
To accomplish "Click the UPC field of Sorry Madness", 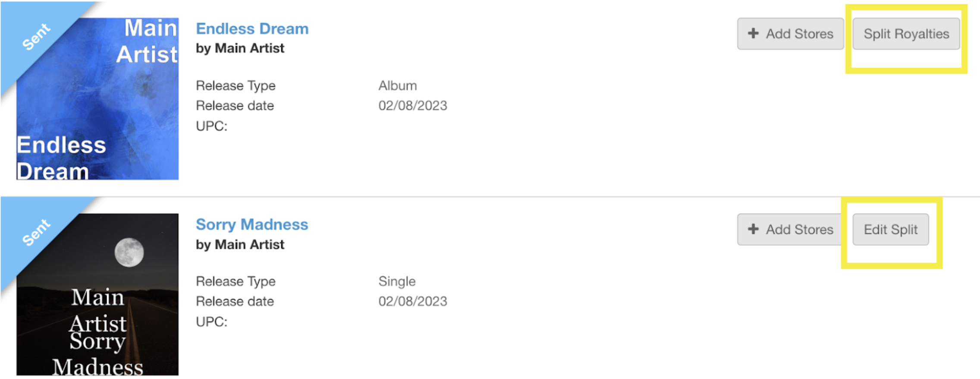I will tap(211, 321).
